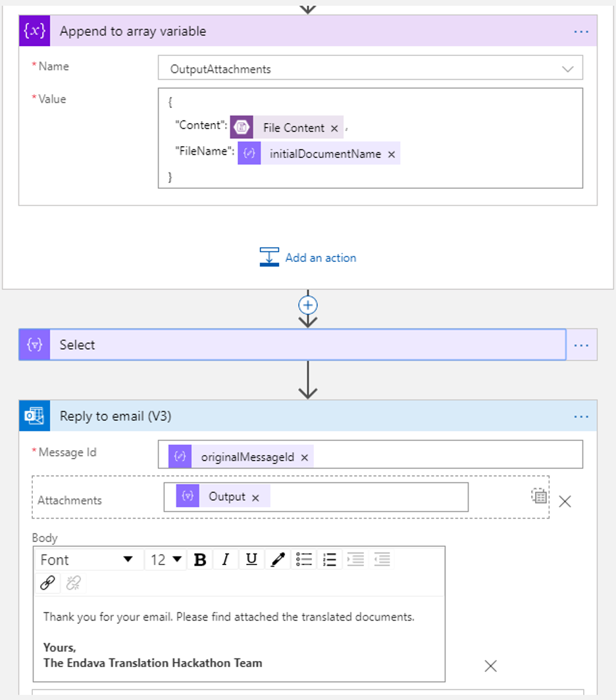616x700 pixels.
Task: Click the Message Id input field
Action: [371, 455]
